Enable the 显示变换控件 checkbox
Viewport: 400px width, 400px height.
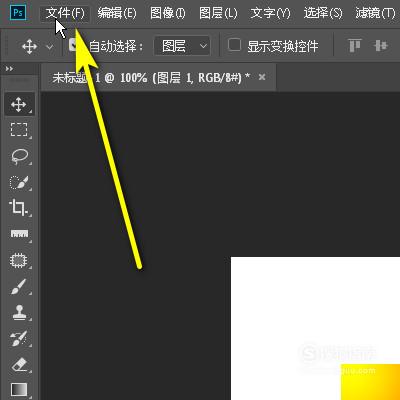[234, 45]
